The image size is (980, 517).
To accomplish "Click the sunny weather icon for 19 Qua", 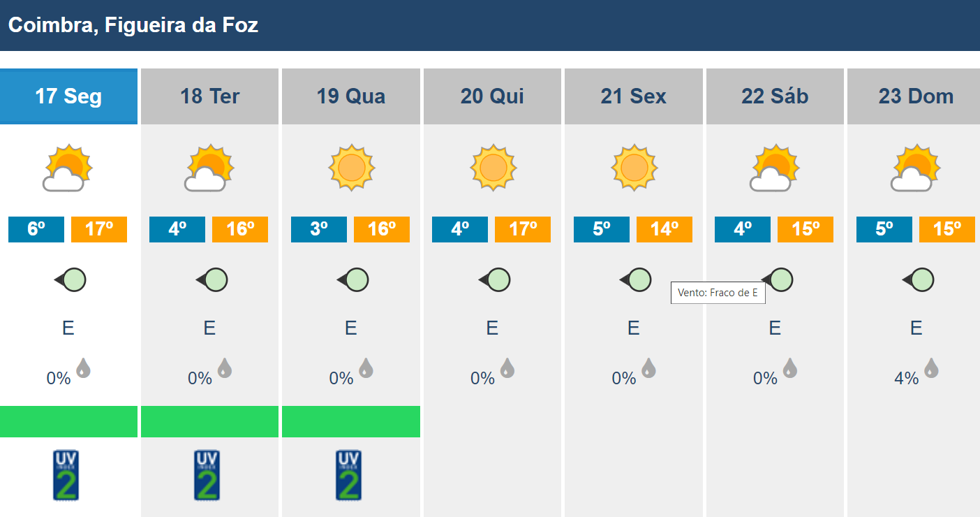I will click(351, 168).
